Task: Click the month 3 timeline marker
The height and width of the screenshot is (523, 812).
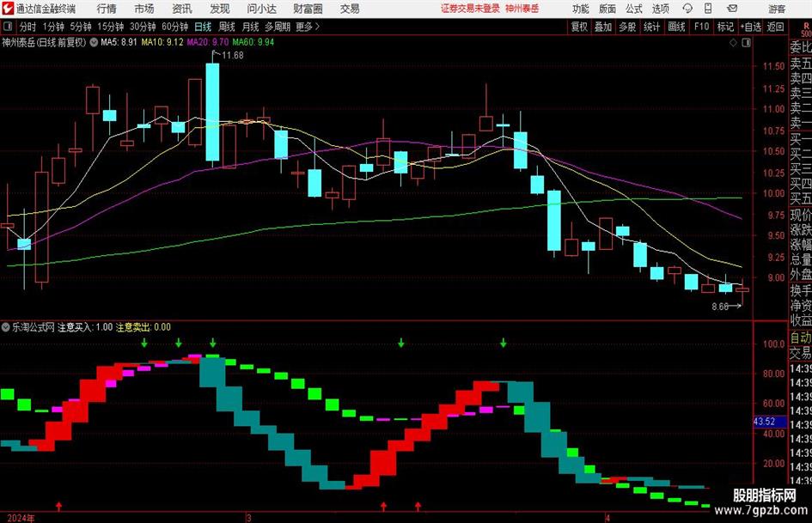Action: 248,519
